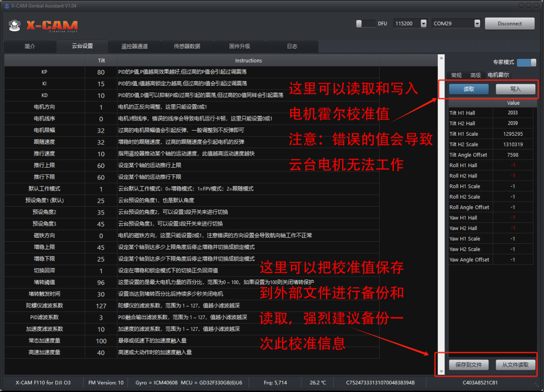Edit the 陀螺仪滤波系数 value 127
544x392 pixels.
coord(101,306)
